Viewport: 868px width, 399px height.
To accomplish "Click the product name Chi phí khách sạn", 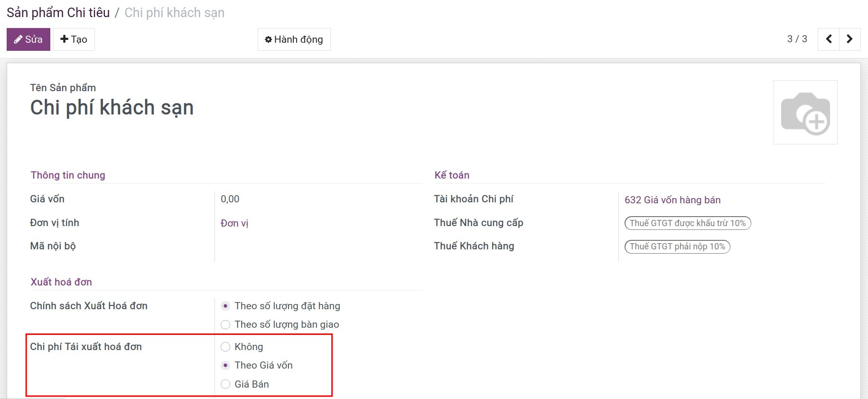I will (112, 108).
